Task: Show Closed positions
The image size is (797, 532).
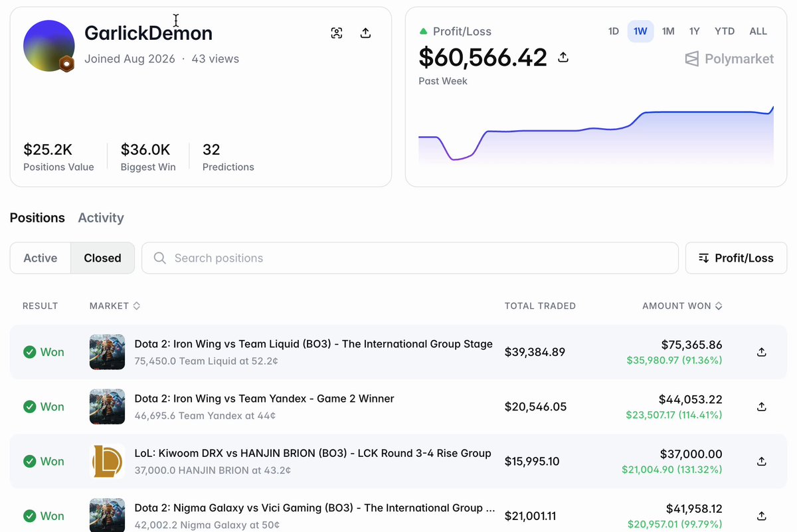Action: click(x=102, y=258)
